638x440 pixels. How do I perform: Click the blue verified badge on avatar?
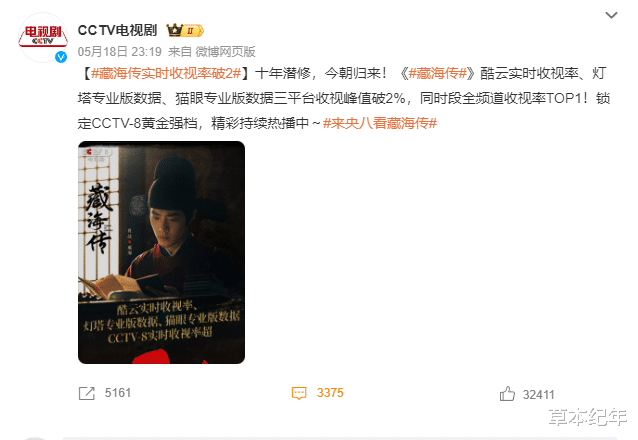(x=61, y=57)
